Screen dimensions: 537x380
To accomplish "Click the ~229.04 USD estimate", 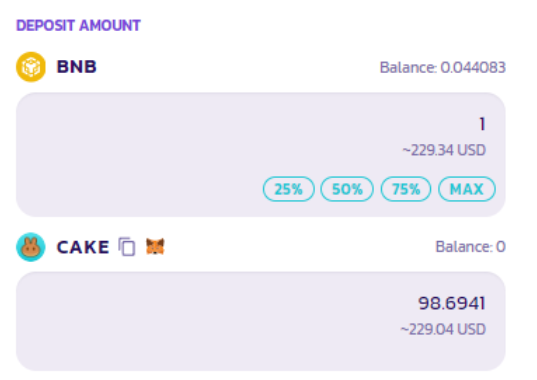I will 443,329.
